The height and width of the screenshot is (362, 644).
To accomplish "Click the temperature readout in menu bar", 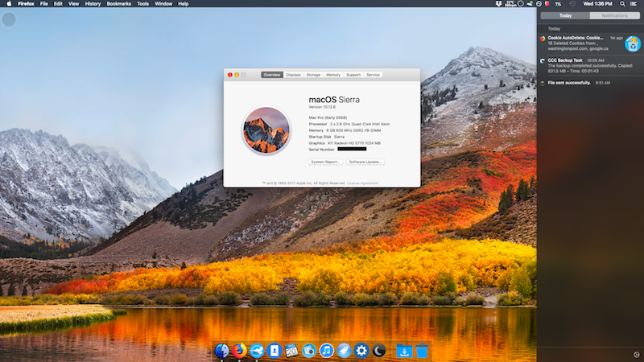I will tap(510, 4).
